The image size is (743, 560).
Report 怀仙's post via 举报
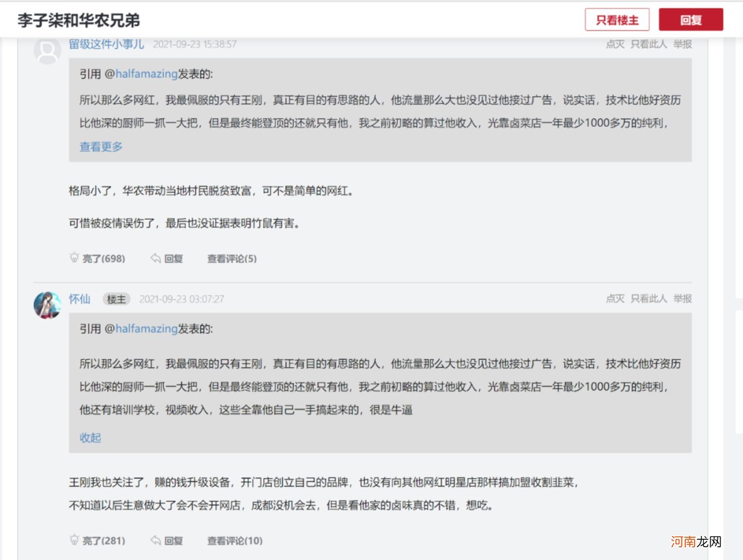click(682, 299)
